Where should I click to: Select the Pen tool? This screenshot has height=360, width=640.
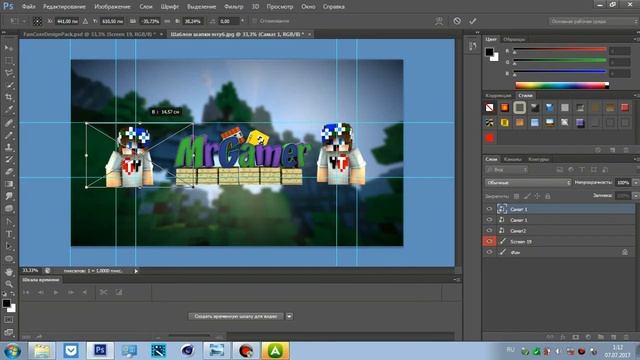tap(9, 222)
